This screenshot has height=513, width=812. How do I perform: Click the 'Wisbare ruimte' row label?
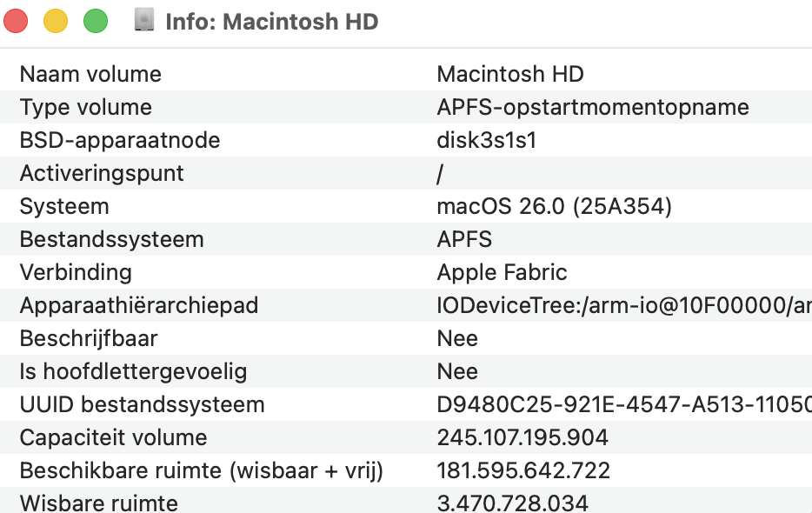(x=98, y=503)
